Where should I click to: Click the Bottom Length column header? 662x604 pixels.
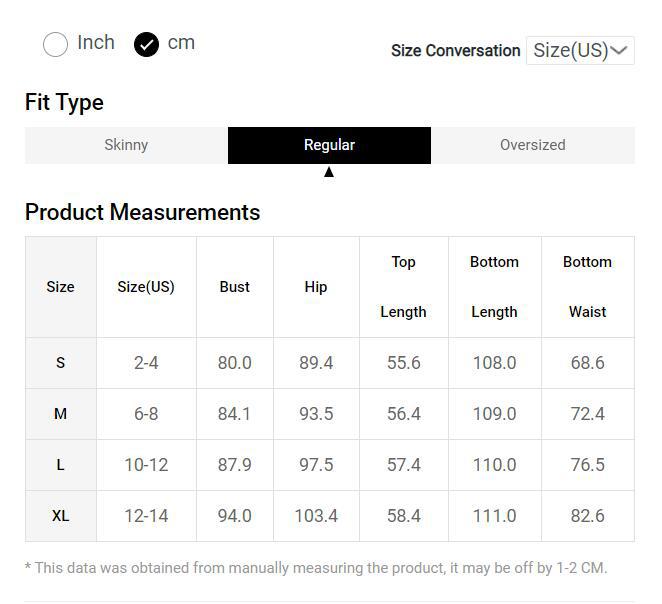(494, 287)
